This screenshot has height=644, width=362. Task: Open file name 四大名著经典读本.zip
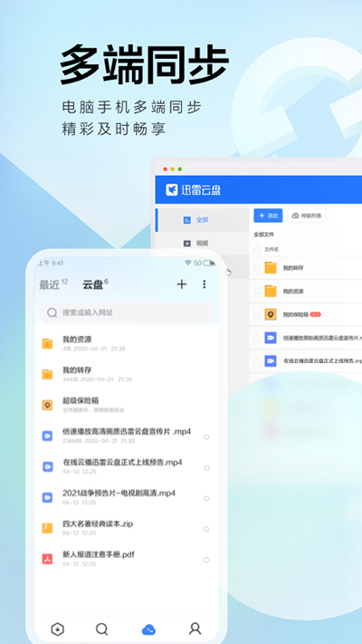pos(98,524)
